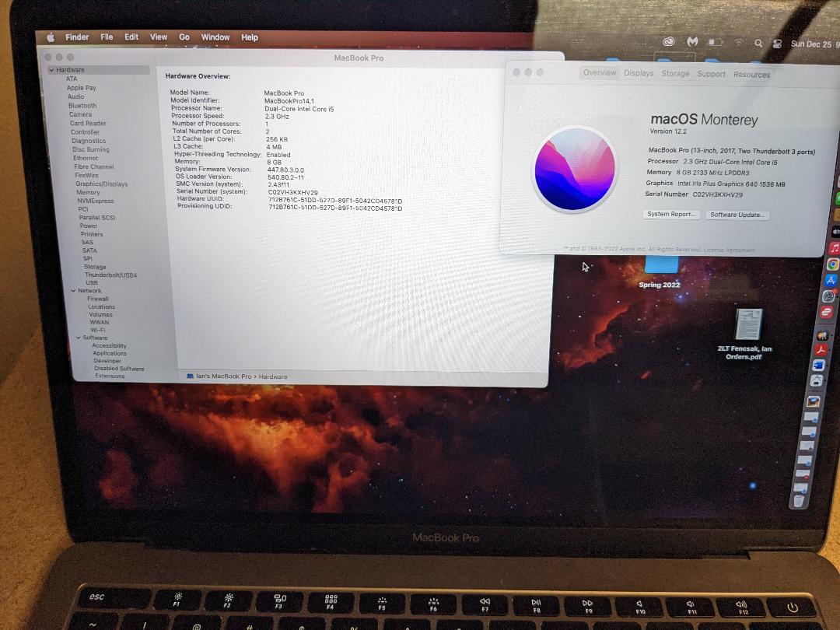840x630 pixels.
Task: Collapse the Network section chevron
Action: click(73, 291)
